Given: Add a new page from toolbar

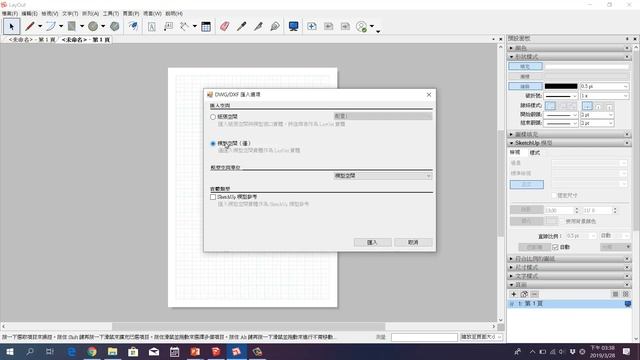Looking at the screenshot, I should (311, 27).
